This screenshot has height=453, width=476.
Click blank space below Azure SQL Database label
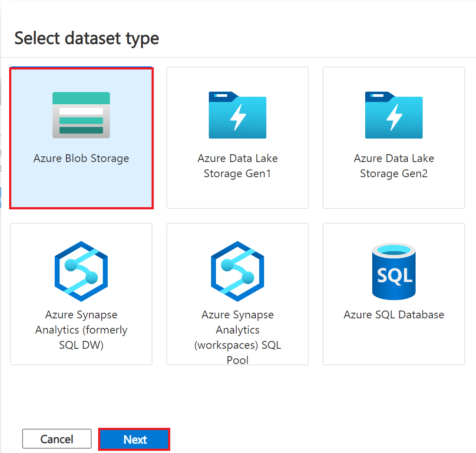tap(394, 343)
